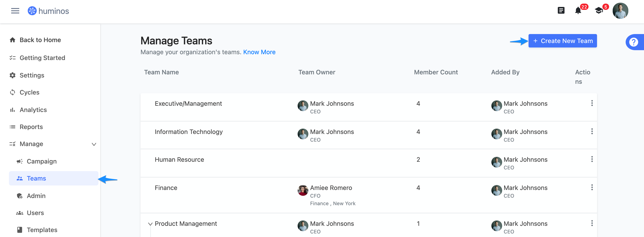Select the Product Management team name
644x237 pixels.
coord(186,224)
